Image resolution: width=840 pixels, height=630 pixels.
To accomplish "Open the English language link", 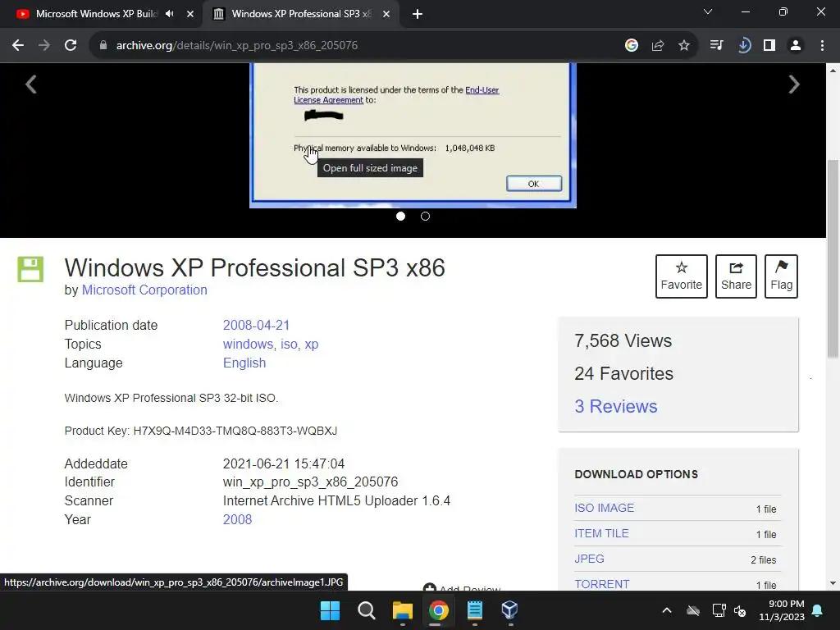I will [x=244, y=363].
